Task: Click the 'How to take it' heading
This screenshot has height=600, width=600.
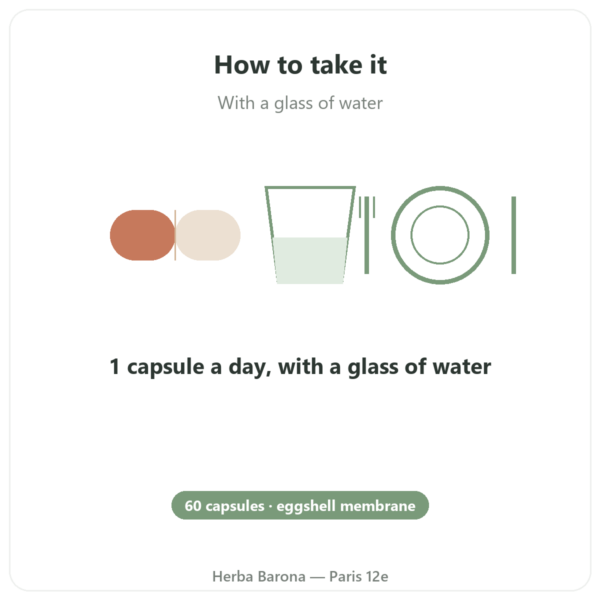Action: click(x=300, y=65)
